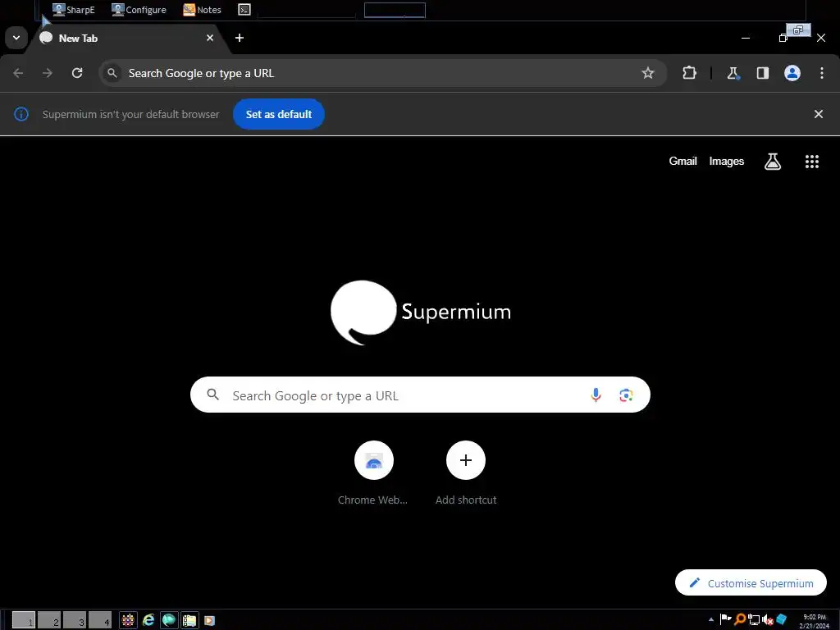Launch Internet Explorer from taskbar
Screen dimensions: 840x630
coord(148,620)
